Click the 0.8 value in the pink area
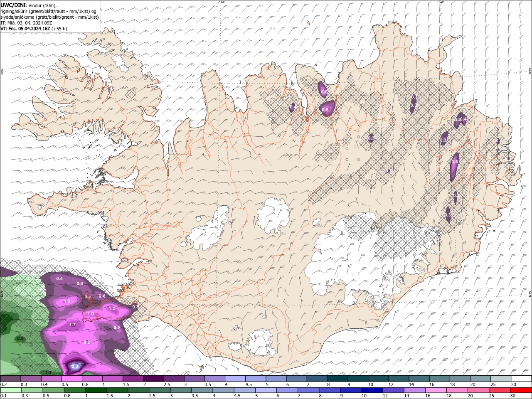This screenshot has width=532, height=399. coord(87,342)
